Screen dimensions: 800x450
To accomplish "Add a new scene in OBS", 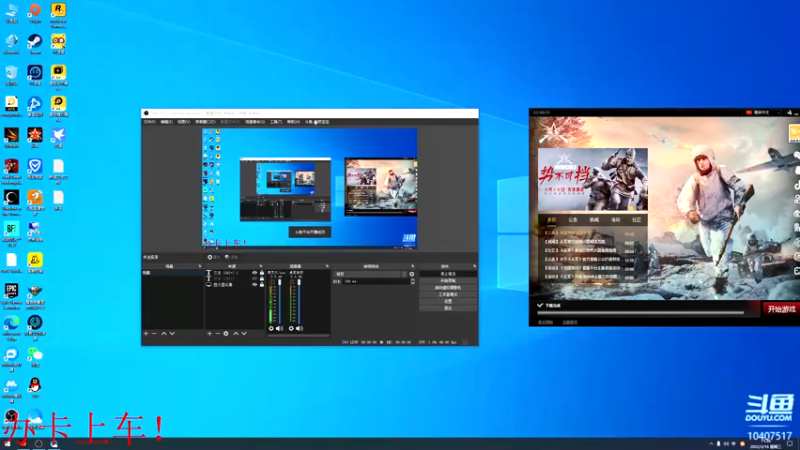I will (x=146, y=334).
